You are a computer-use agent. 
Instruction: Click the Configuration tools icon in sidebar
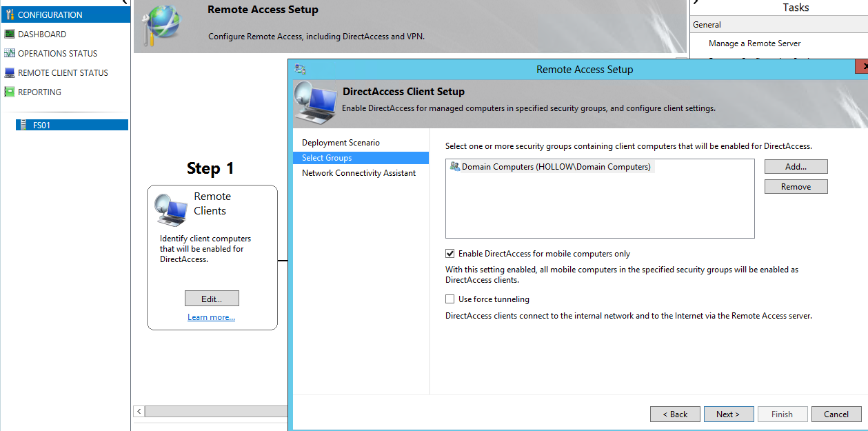(x=10, y=14)
